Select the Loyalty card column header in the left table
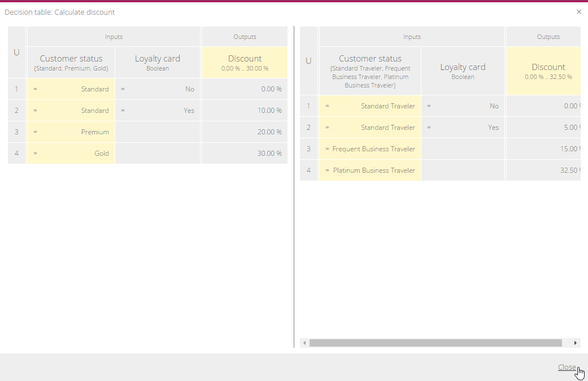 [158, 63]
